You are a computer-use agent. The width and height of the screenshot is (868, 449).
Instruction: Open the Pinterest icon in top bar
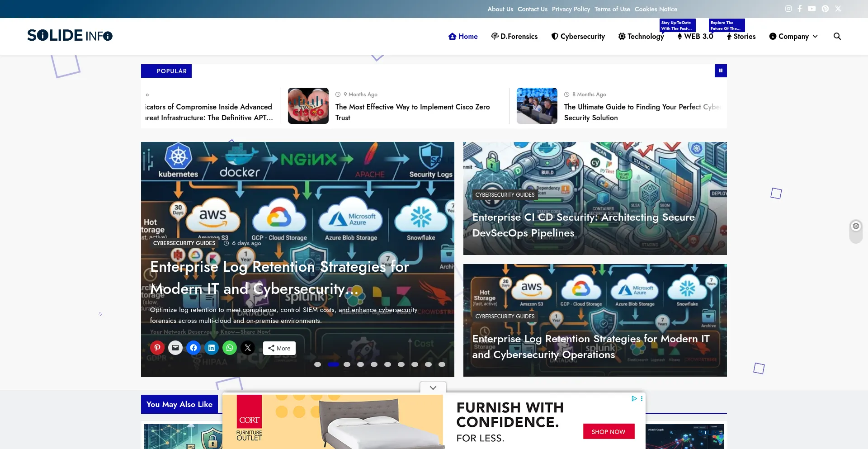(826, 9)
